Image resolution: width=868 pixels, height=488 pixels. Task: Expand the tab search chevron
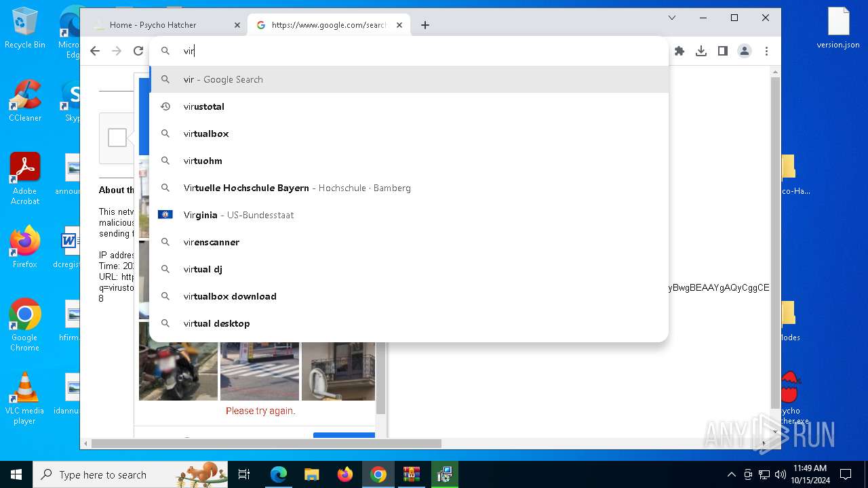pyautogui.click(x=672, y=18)
